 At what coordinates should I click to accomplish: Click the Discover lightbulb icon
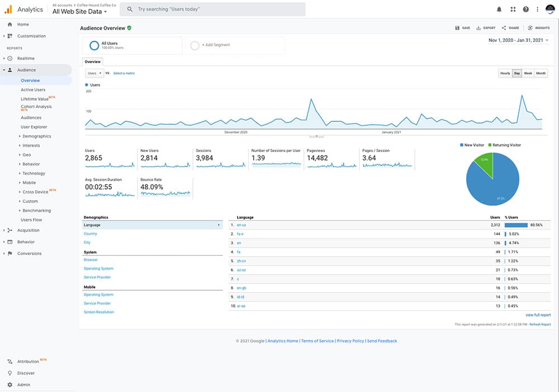tap(10, 373)
